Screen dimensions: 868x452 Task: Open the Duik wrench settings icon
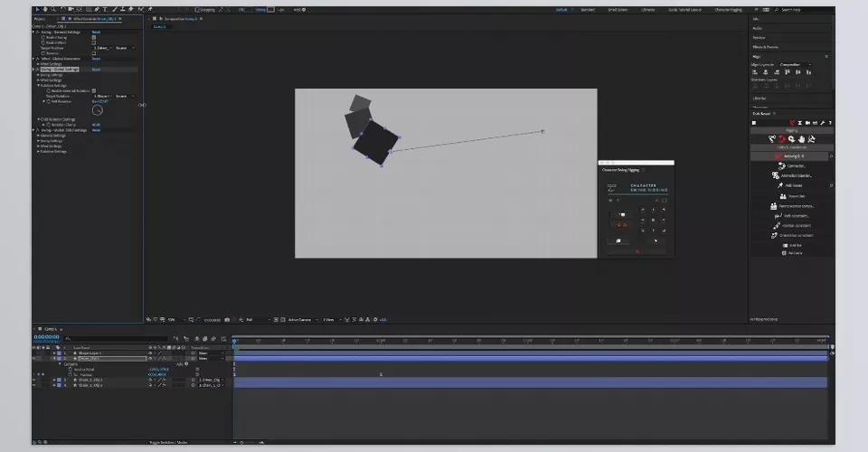823,123
